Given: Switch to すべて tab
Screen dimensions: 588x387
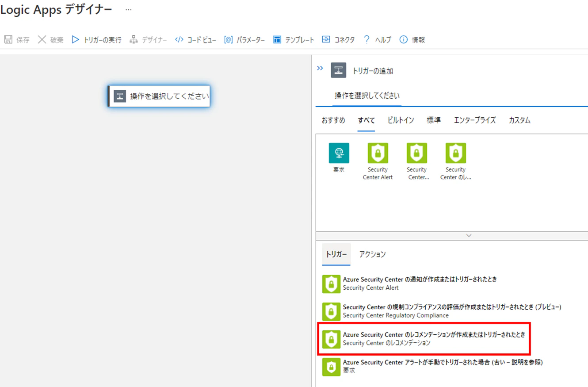Looking at the screenshot, I should point(367,120).
